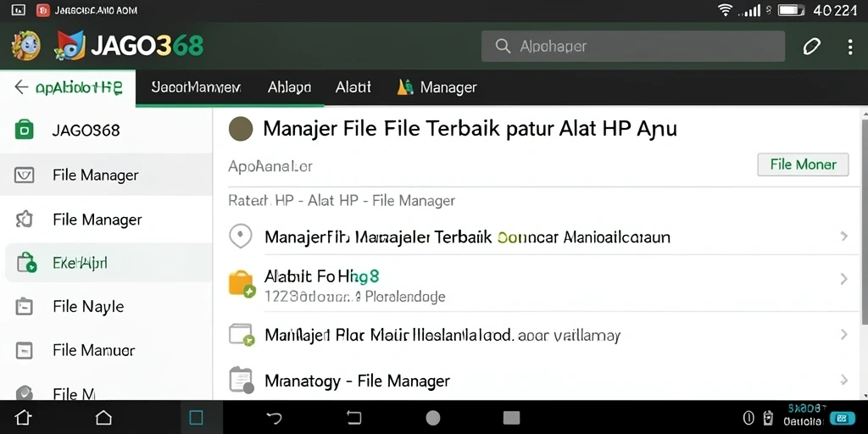Click the second home icon in navigation bar
868x434 pixels.
[x=103, y=418]
